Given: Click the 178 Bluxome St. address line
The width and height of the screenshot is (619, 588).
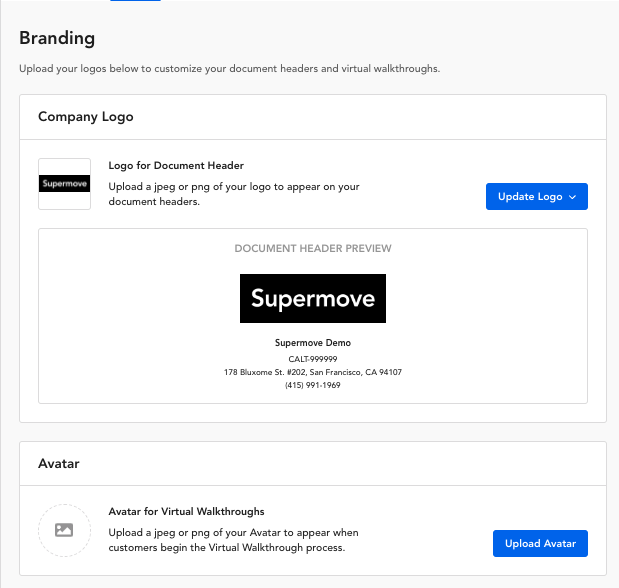Looking at the screenshot, I should [x=313, y=372].
